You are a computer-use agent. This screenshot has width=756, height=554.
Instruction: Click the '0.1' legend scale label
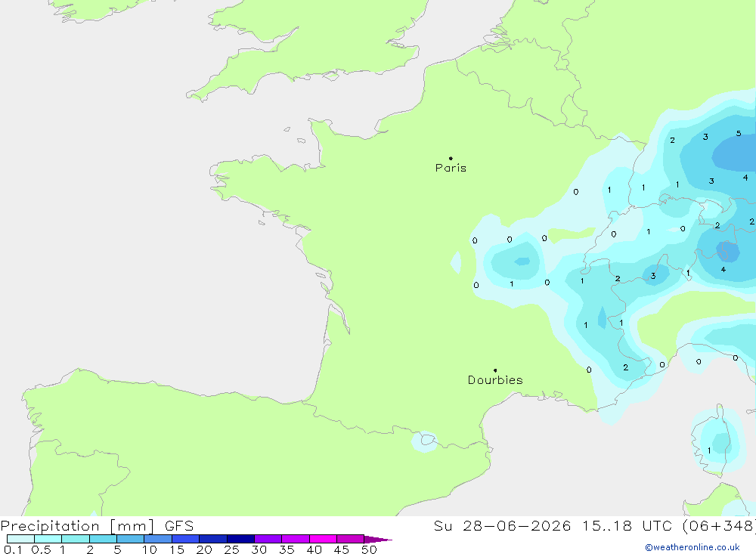(13, 549)
